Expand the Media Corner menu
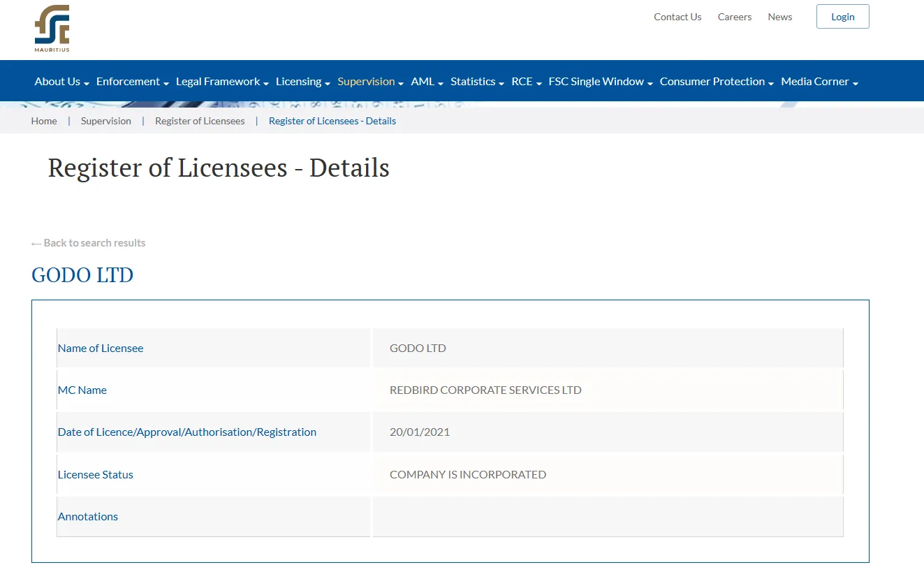 (x=819, y=82)
